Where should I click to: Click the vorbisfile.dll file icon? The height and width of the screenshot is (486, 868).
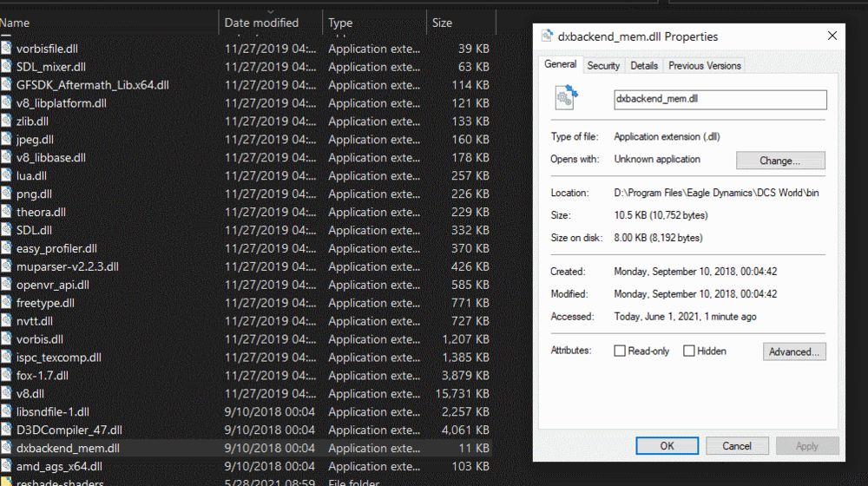[x=7, y=49]
